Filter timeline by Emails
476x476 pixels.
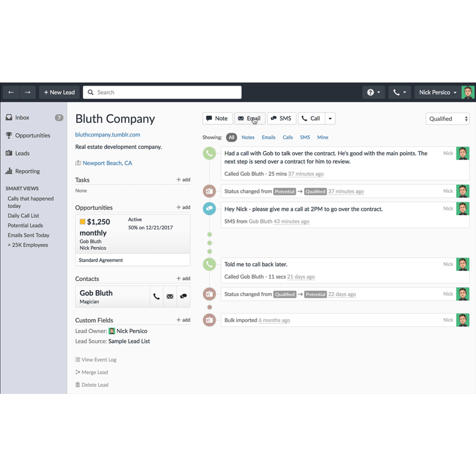click(x=268, y=137)
